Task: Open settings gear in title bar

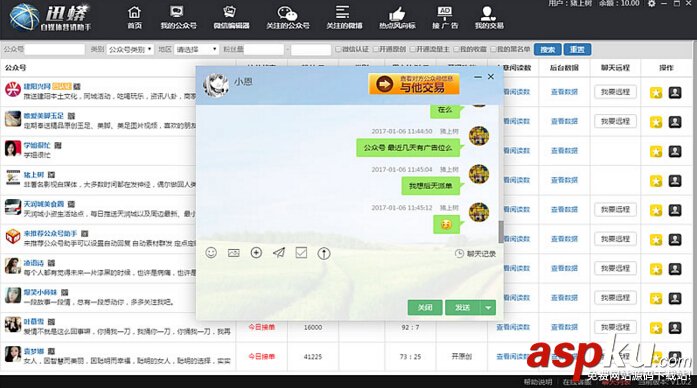Action: [x=651, y=4]
